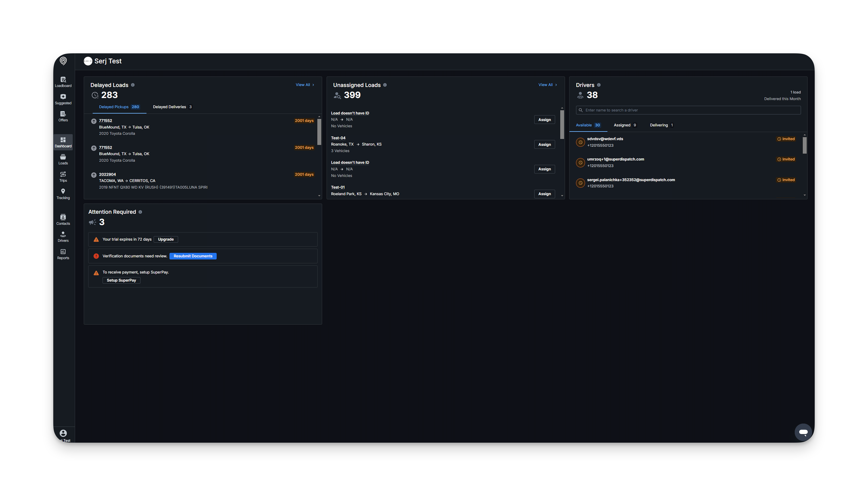The image size is (868, 496).
Task: Assign the Test-01 load
Action: (x=544, y=194)
